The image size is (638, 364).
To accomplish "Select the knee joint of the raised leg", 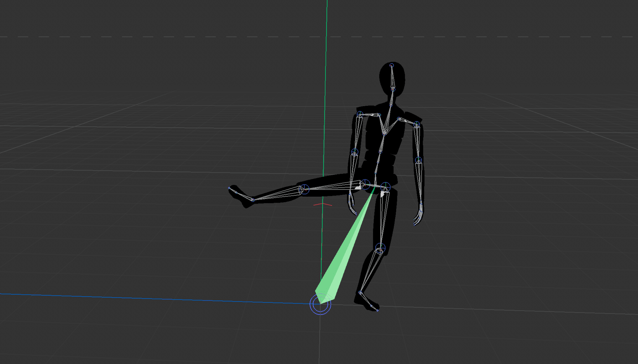I will 304,189.
